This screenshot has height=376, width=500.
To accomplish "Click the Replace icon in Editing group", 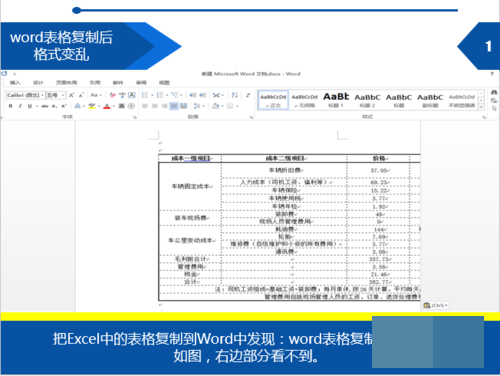I will tap(494, 100).
